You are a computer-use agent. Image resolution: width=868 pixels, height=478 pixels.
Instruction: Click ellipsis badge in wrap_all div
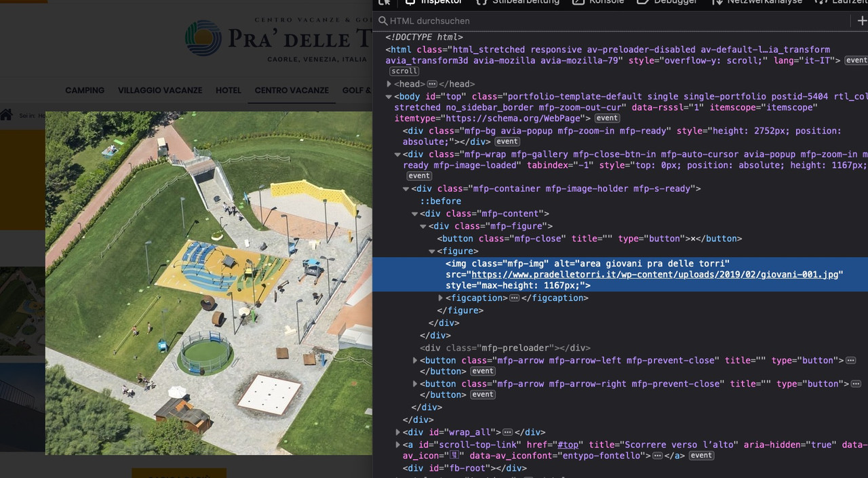pyautogui.click(x=507, y=432)
